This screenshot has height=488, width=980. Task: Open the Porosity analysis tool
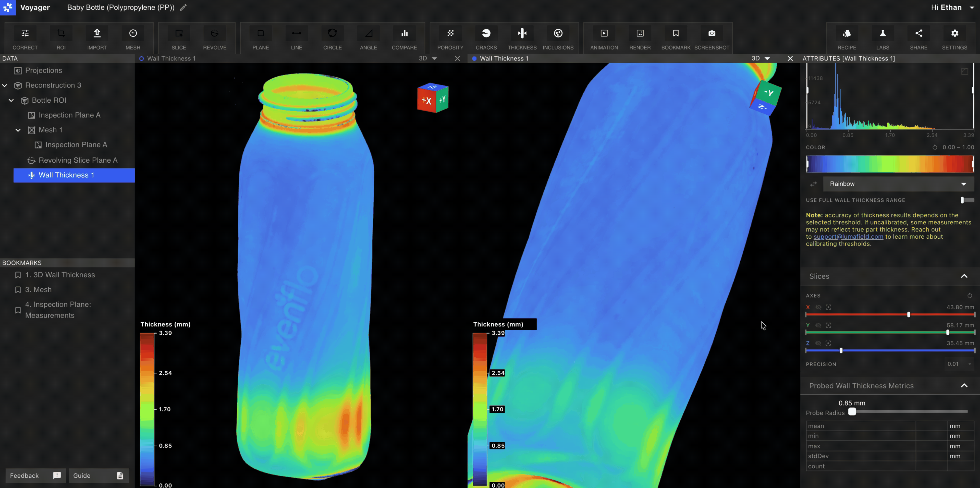coord(450,38)
